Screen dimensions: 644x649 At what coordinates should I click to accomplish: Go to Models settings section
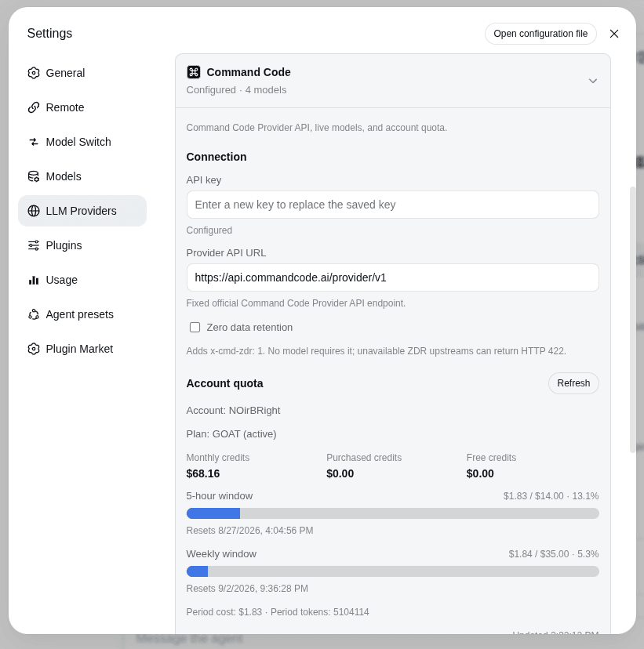82,176
